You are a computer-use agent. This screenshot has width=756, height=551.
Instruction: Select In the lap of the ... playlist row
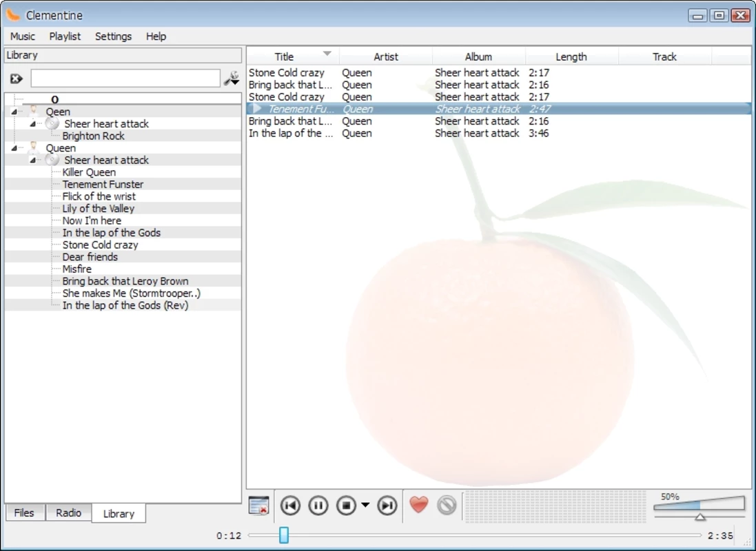pos(499,133)
